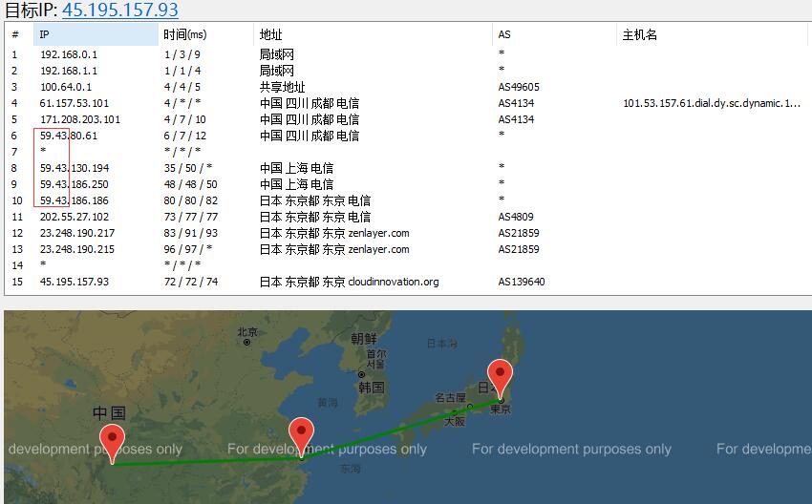
Task: Select hop IP 61.157.53.101
Action: click(x=75, y=103)
